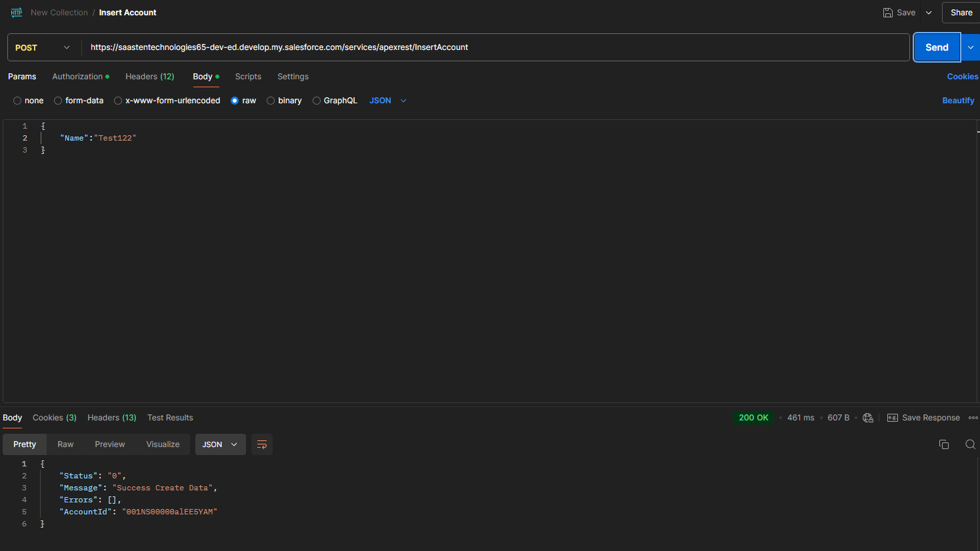View the response Headers (13) tab
The image size is (980, 551).
[112, 418]
